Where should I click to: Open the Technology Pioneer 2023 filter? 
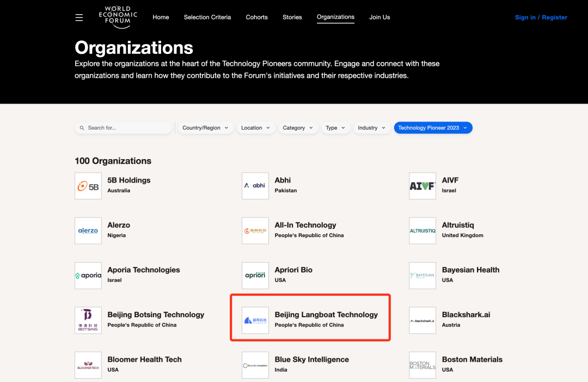click(x=433, y=128)
